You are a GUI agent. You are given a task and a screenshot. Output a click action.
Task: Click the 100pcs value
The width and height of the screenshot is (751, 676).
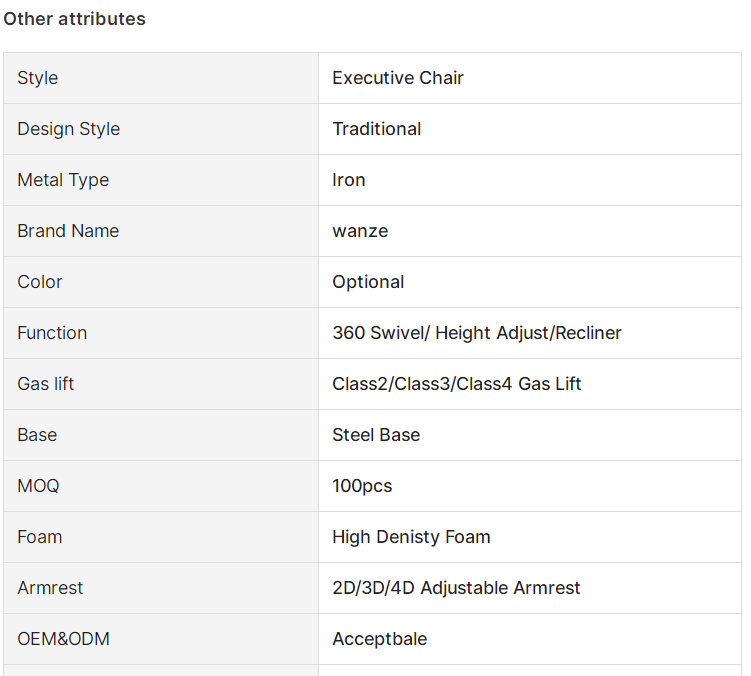tap(362, 486)
